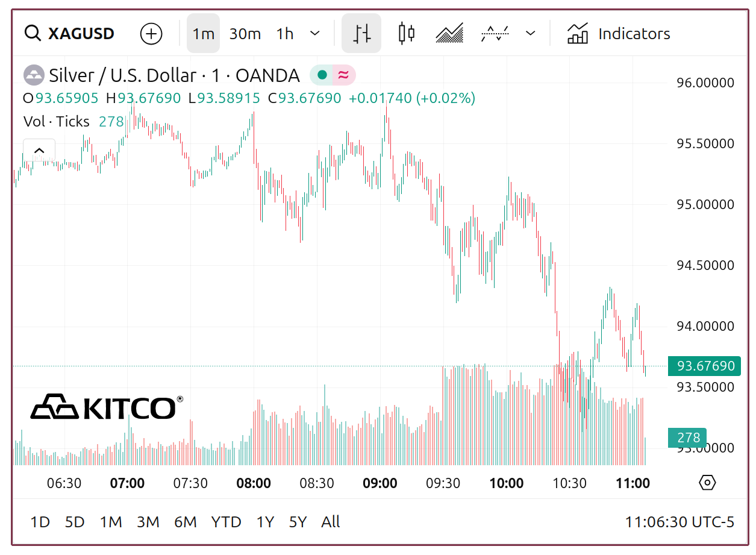Click the 11:00 time axis label
Screen dimensions: 756x555
coord(633,483)
